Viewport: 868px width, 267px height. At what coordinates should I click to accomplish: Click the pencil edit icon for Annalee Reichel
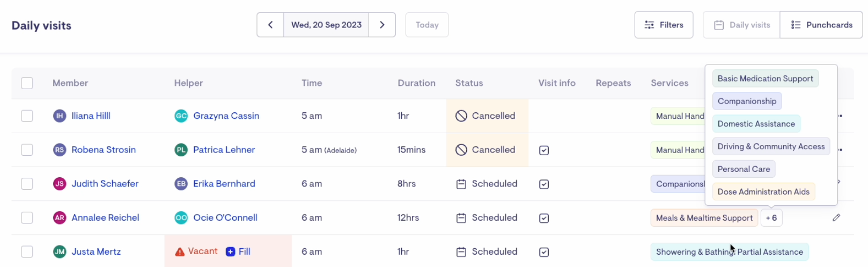(836, 218)
